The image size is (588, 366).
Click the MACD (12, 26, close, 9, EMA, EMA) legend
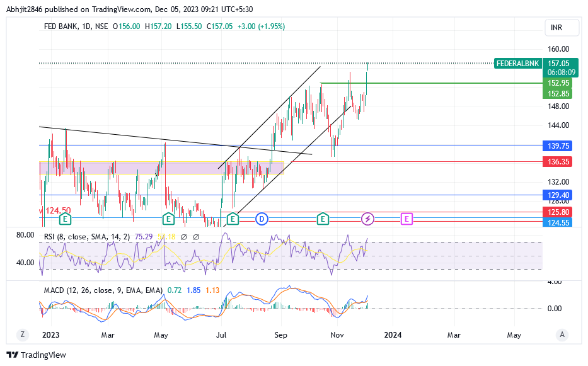(103, 290)
